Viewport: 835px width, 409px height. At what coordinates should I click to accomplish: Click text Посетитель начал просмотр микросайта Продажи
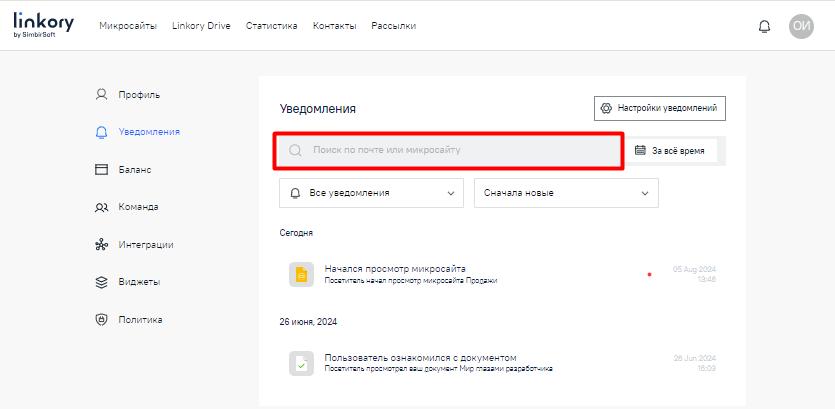coord(411,281)
